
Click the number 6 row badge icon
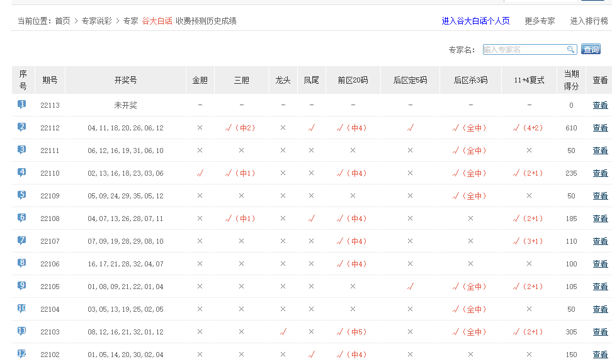[x=22, y=218]
